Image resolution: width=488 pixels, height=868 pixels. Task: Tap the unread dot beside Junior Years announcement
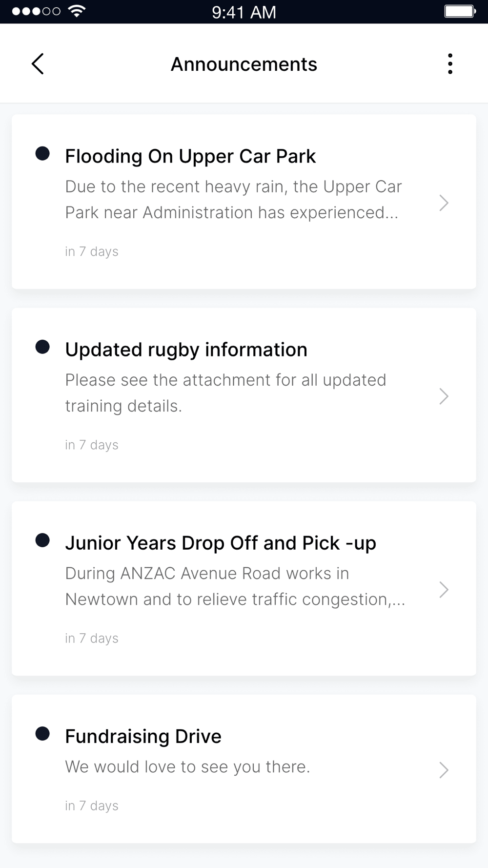click(x=42, y=540)
